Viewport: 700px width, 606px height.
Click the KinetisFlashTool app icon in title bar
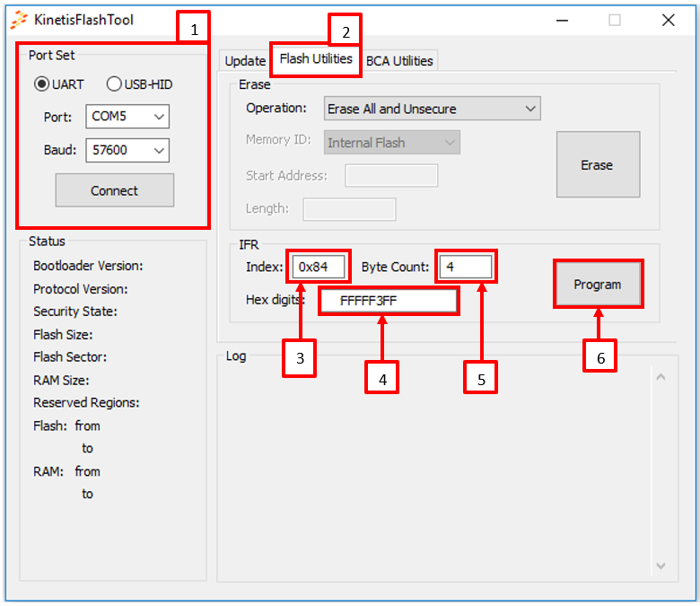click(19, 20)
